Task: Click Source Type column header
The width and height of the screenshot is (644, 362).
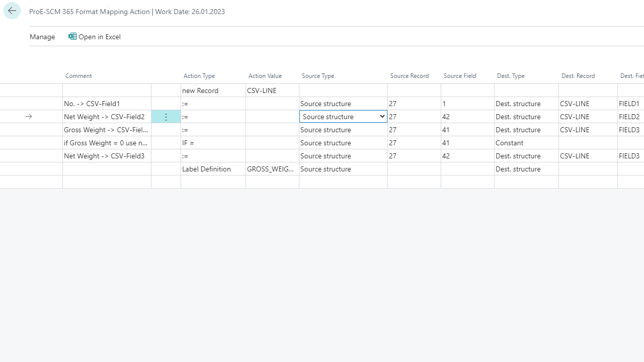Action: pyautogui.click(x=318, y=76)
